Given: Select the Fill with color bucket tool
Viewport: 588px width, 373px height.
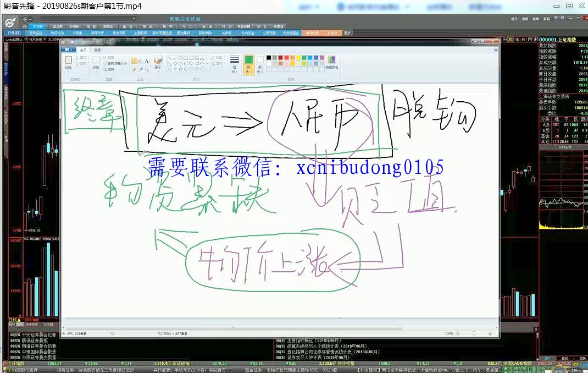Looking at the screenshot, I should 140,61.
